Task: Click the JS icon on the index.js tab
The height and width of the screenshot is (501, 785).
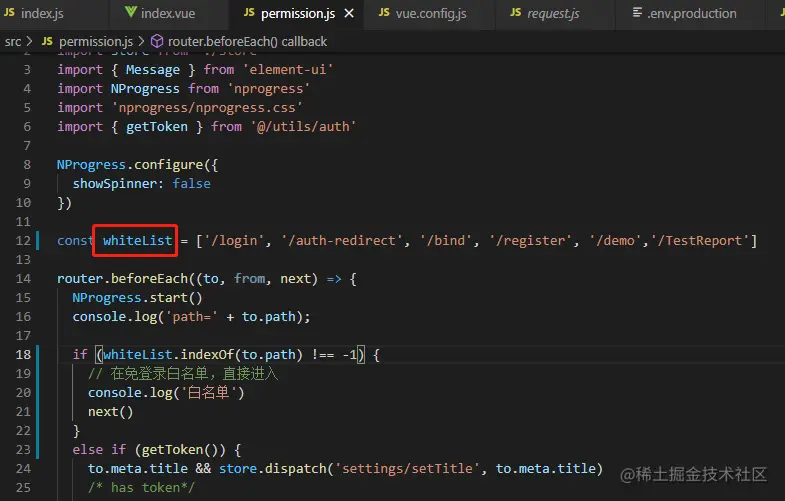Action: (x=10, y=12)
